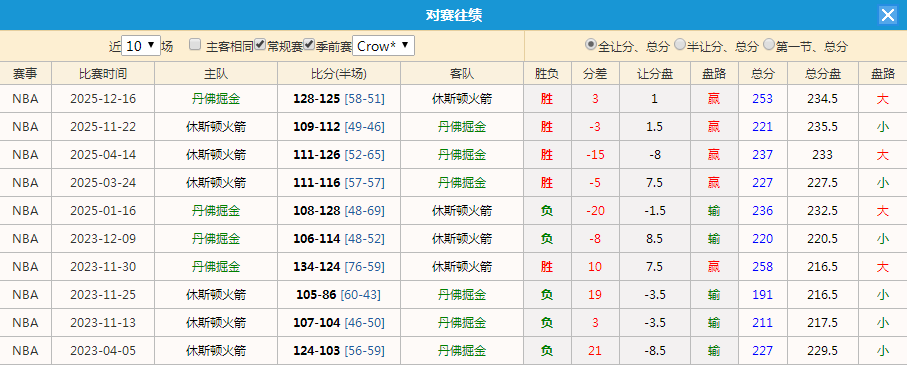Click 休斯顿火箭 away team on 2025-12-16 row

(462, 99)
